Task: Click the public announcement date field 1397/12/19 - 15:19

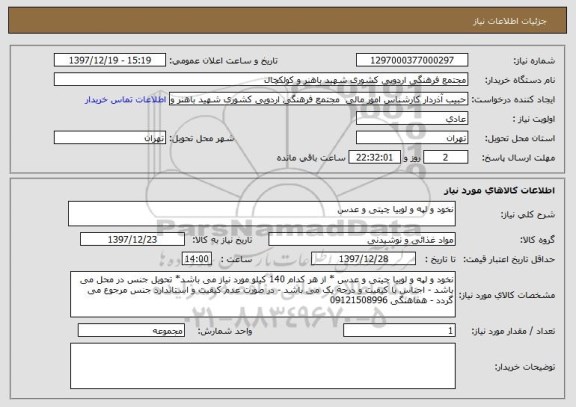Action: 110,60
